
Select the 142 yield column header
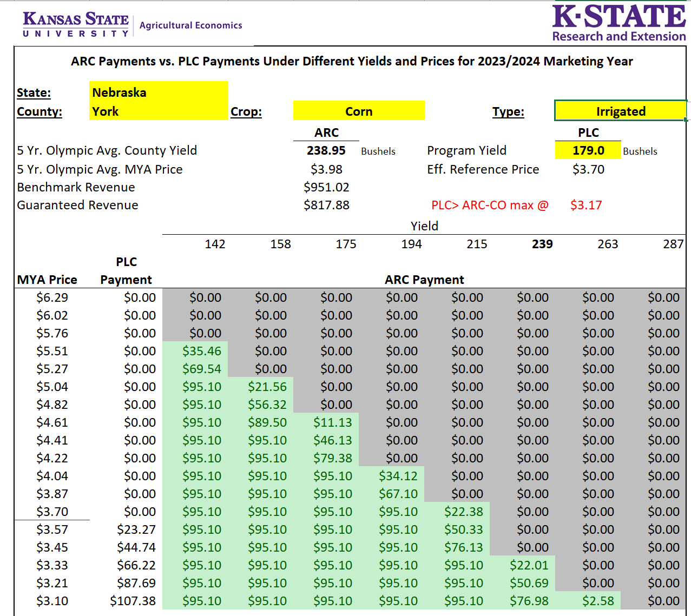click(x=215, y=244)
